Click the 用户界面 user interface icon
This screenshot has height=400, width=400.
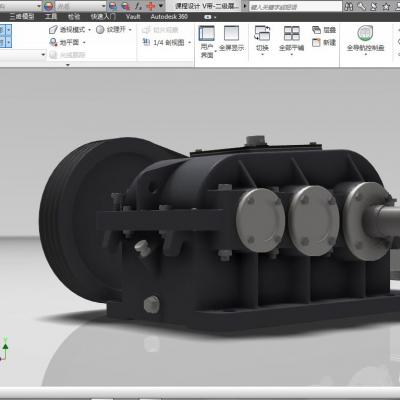point(207,33)
